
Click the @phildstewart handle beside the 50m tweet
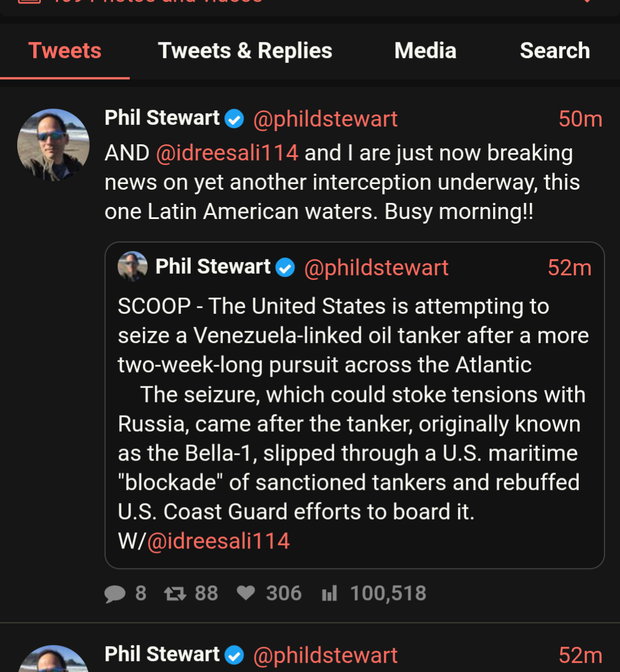click(325, 119)
